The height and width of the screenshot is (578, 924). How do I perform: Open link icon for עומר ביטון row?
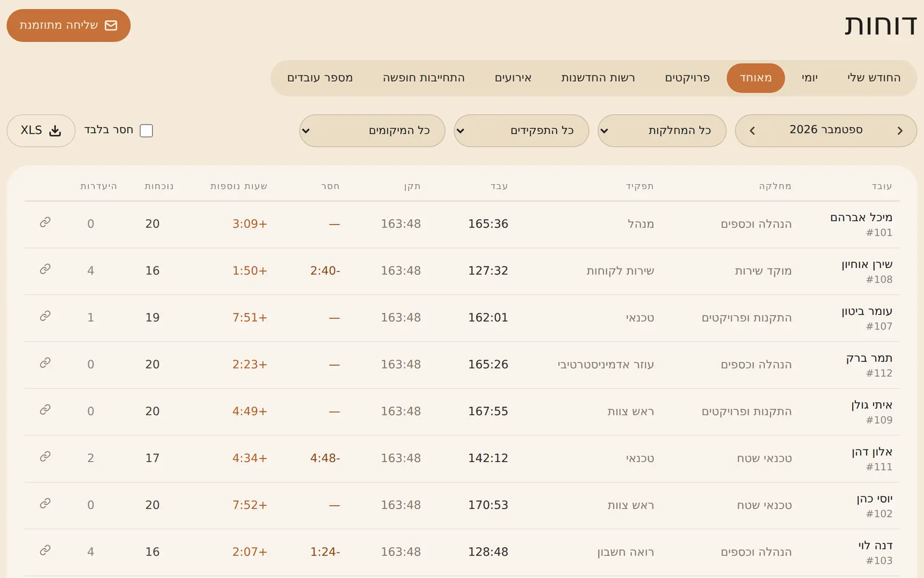pos(45,316)
